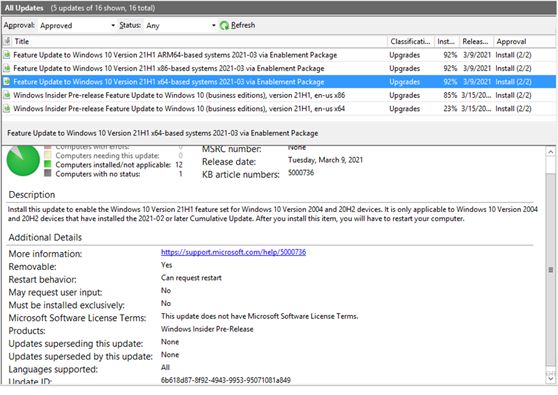Screen dimensions: 558x395
Task: Click the Insider Pre-release x64 row icon
Action: click(7, 109)
